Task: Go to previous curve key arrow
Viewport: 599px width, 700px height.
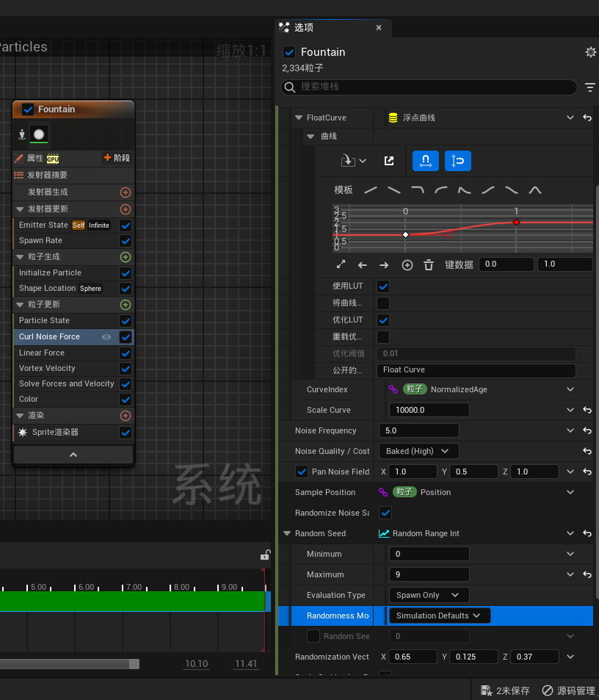Action: (363, 265)
